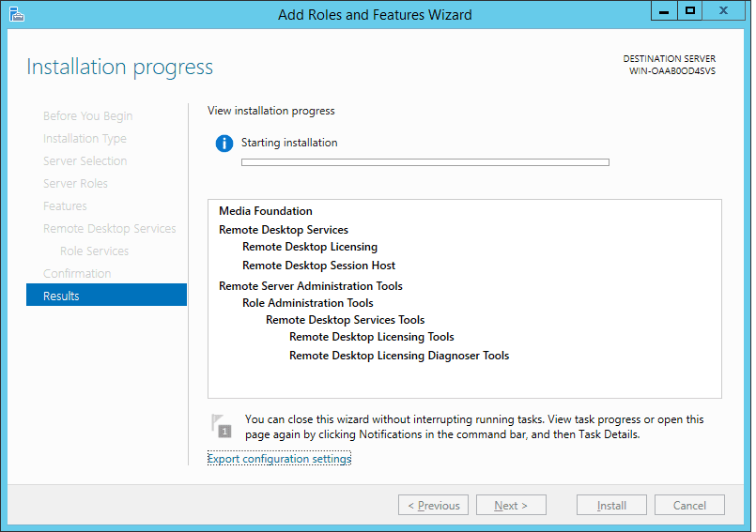Open the Features step

click(65, 205)
